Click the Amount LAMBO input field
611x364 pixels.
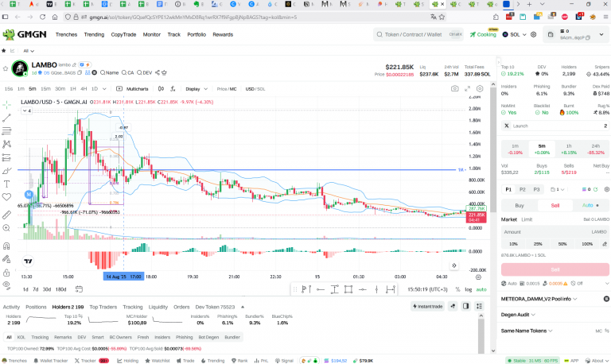555,231
